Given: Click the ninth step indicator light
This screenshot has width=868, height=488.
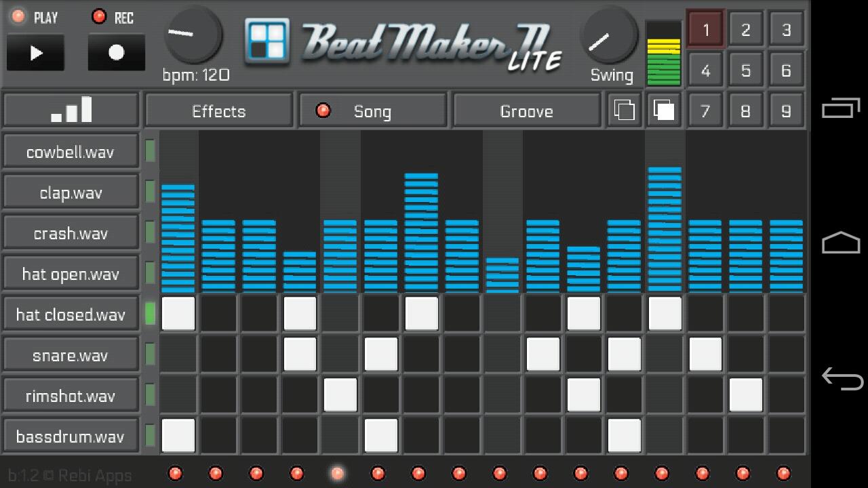Looking at the screenshot, I should (x=499, y=473).
